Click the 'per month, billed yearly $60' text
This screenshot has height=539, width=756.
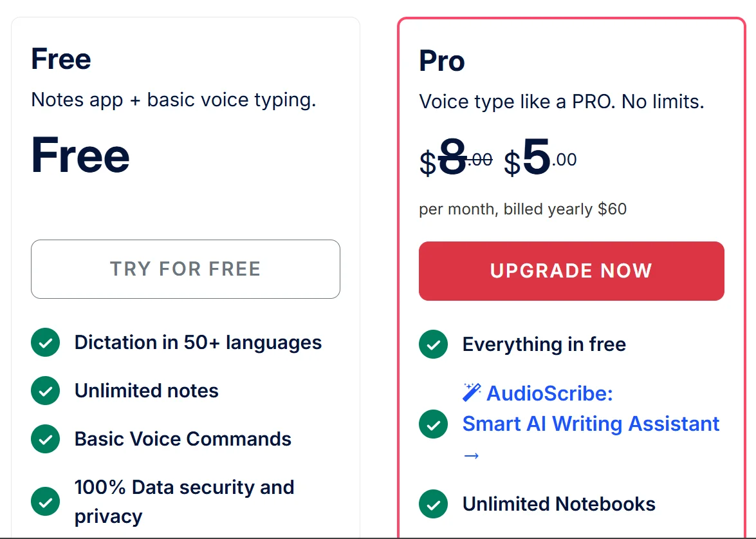(x=522, y=209)
